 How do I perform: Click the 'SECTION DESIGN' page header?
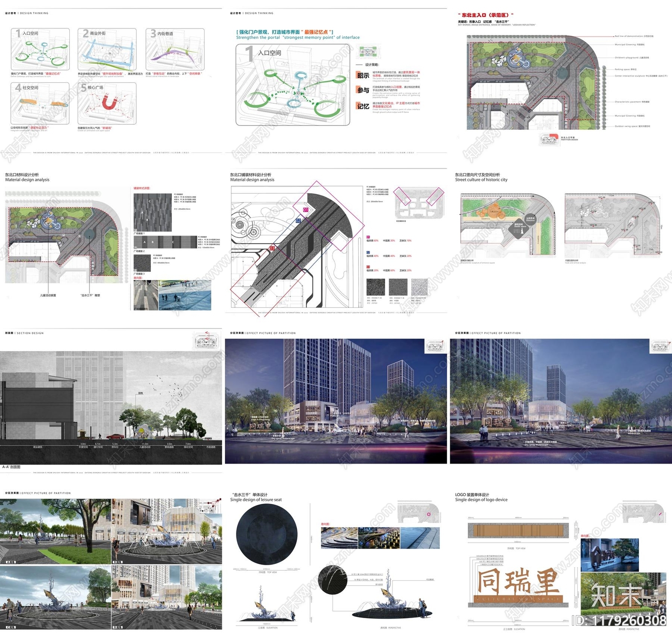[30, 333]
